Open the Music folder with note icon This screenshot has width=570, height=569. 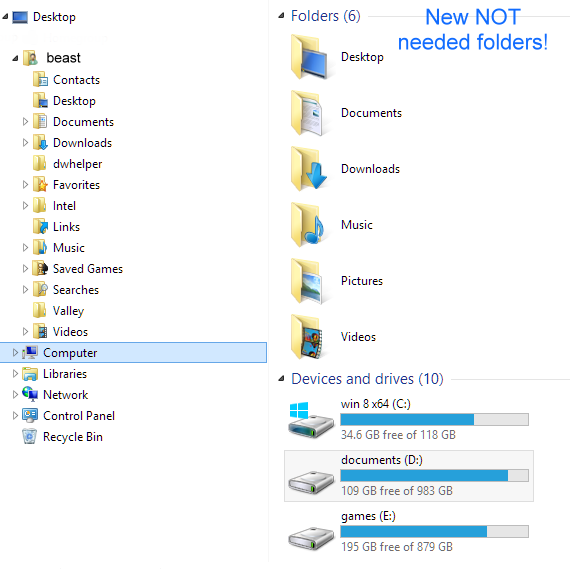(308, 225)
